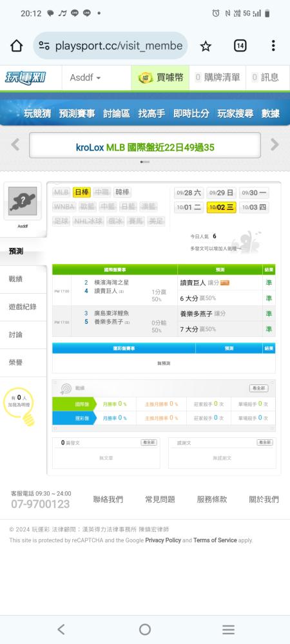Choose the 10/03 四 date
The height and width of the screenshot is (644, 290).
[254, 207]
